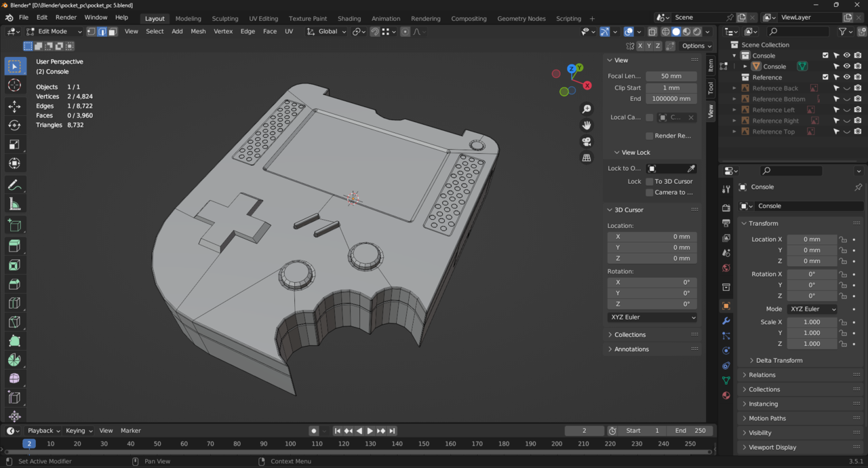Open the Mesh menu
The width and height of the screenshot is (868, 468).
(x=198, y=31)
